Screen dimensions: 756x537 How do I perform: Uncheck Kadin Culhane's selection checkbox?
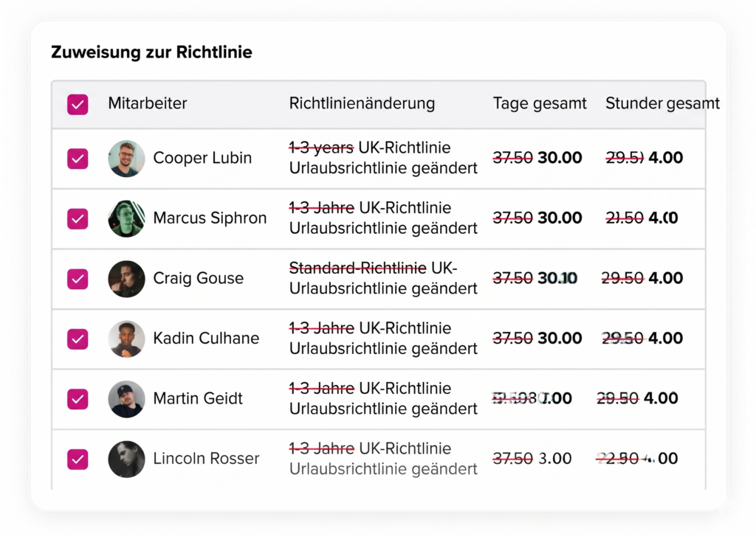77,339
